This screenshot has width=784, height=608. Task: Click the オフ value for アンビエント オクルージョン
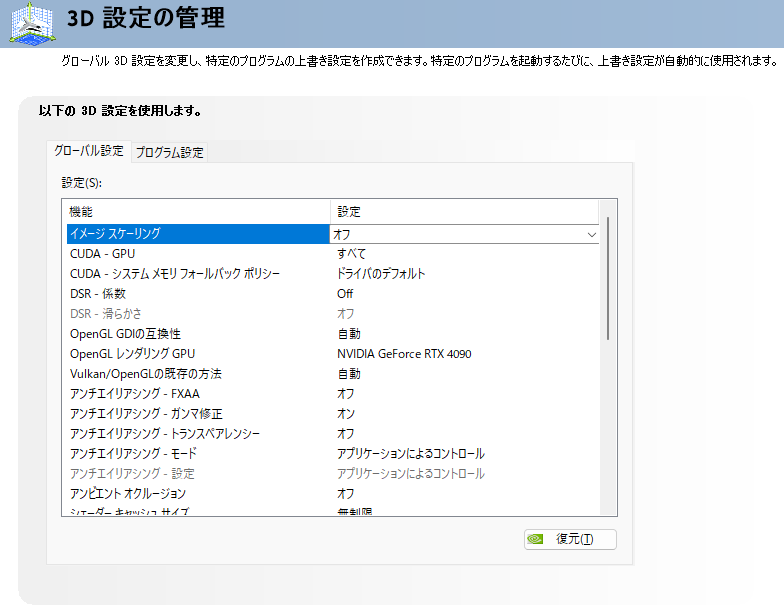(x=346, y=494)
